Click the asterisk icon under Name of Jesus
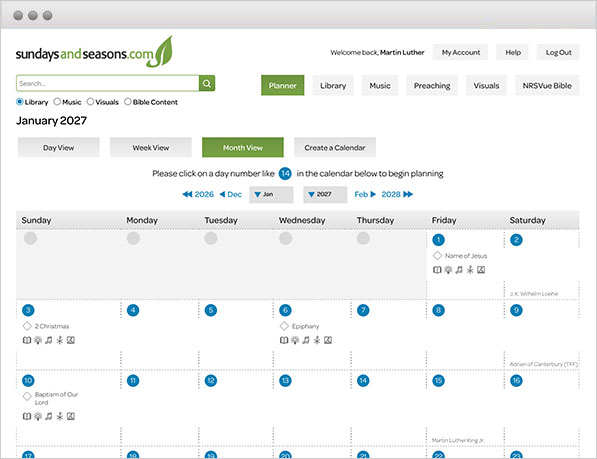Screen dimensions: 597x459 coord(470,270)
